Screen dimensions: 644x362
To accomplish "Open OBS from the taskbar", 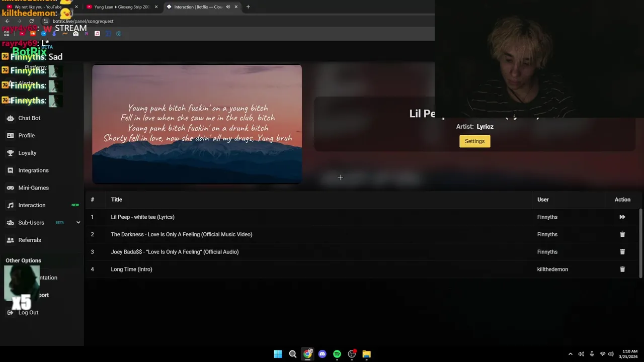I will (352, 354).
